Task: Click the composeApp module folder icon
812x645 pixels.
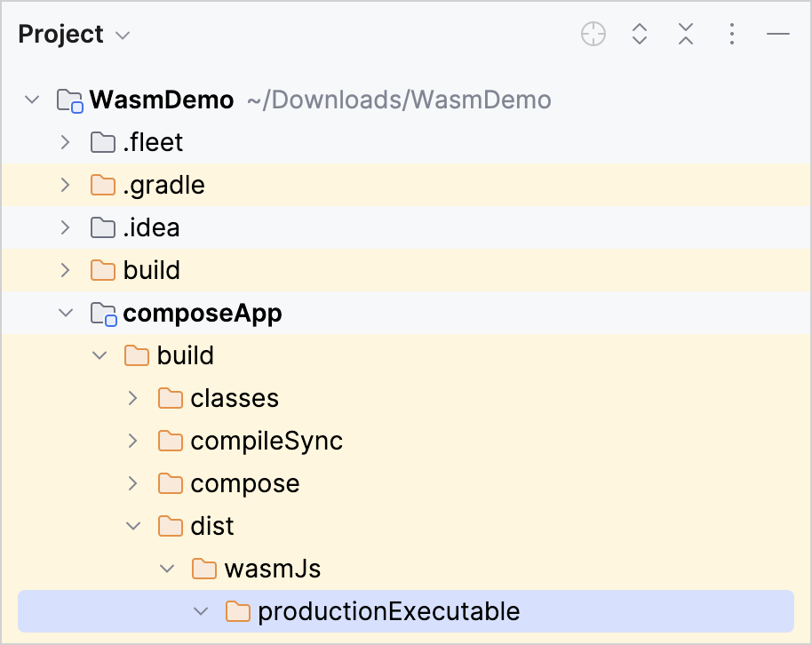Action: tap(104, 314)
